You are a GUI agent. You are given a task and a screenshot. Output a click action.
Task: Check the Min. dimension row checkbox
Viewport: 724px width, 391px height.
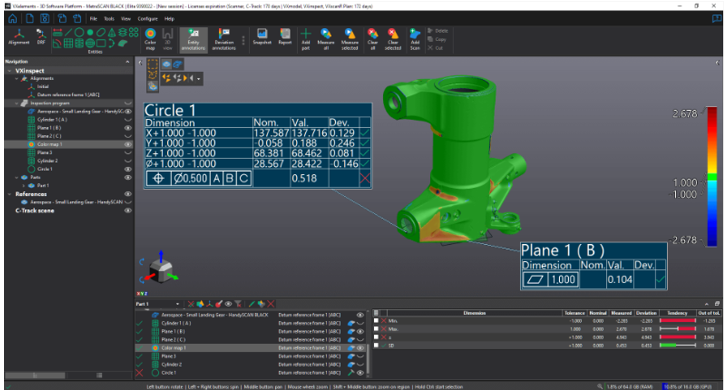point(376,320)
